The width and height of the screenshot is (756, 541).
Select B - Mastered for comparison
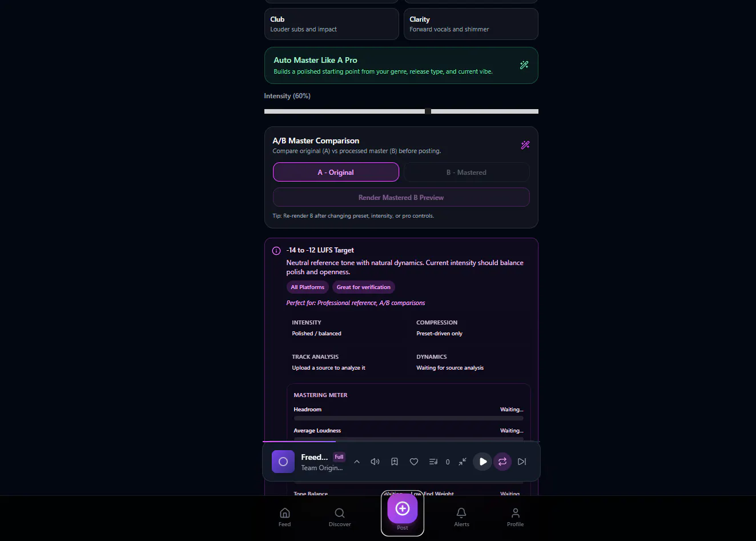467,172
